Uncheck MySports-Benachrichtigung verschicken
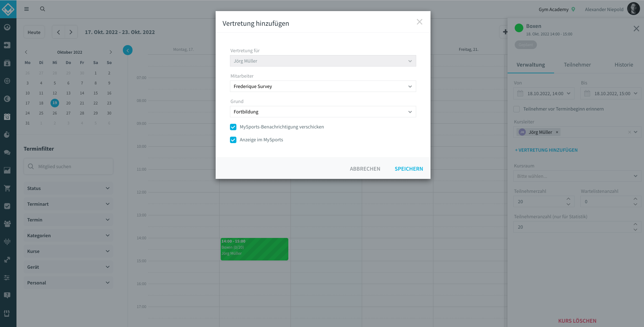 coord(233,127)
